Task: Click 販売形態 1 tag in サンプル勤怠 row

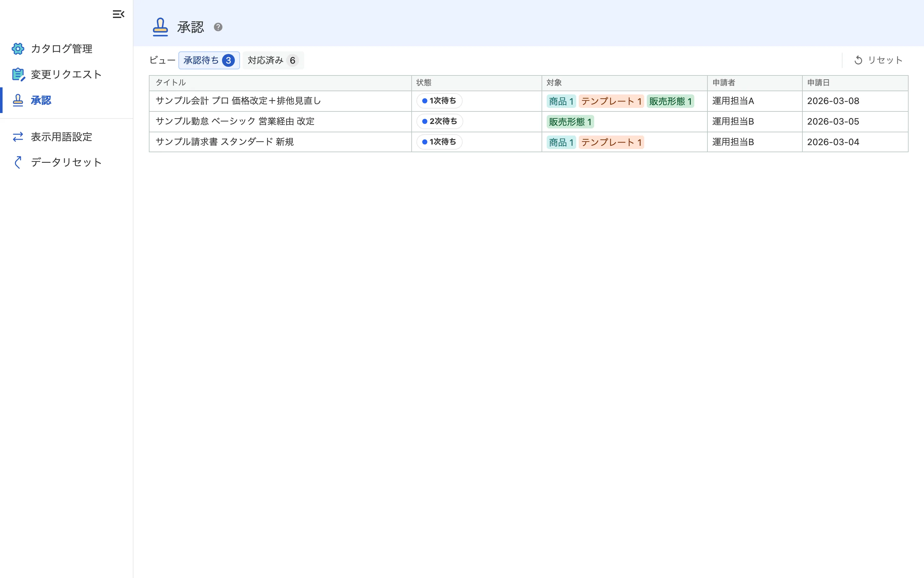Action: (x=570, y=122)
